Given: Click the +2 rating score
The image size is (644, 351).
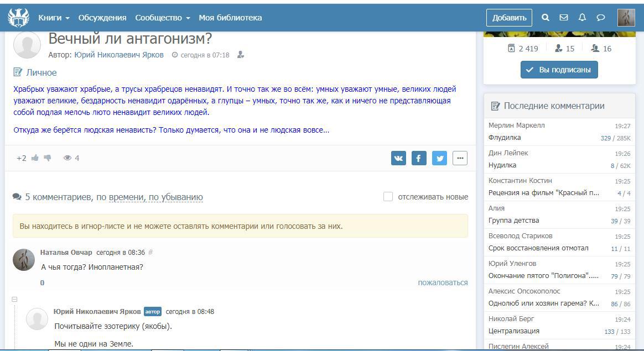Looking at the screenshot, I should point(22,158).
